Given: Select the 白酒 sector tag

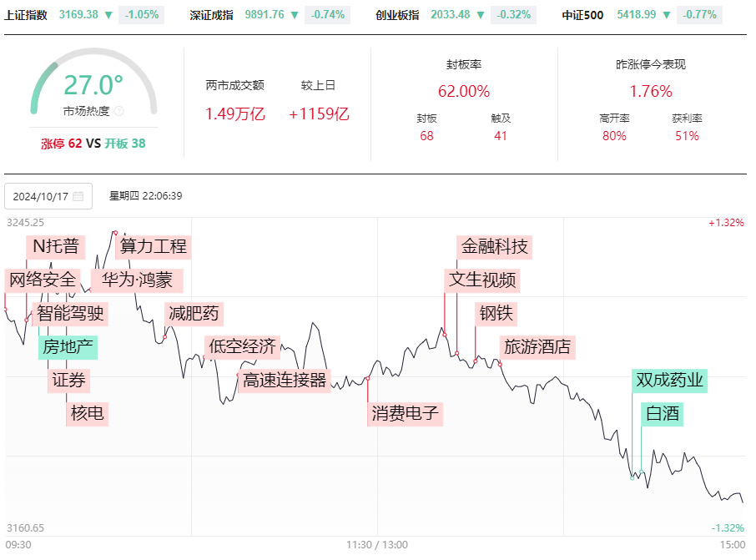Looking at the screenshot, I should [x=662, y=414].
